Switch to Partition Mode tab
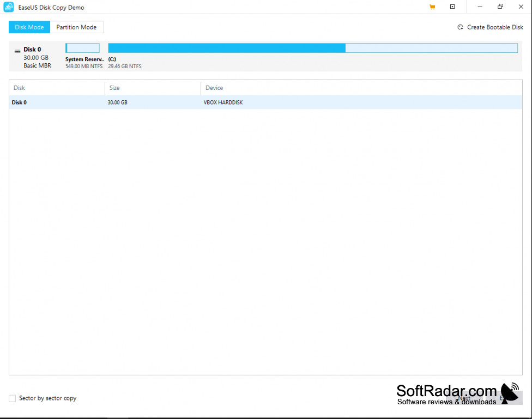 [x=76, y=27]
